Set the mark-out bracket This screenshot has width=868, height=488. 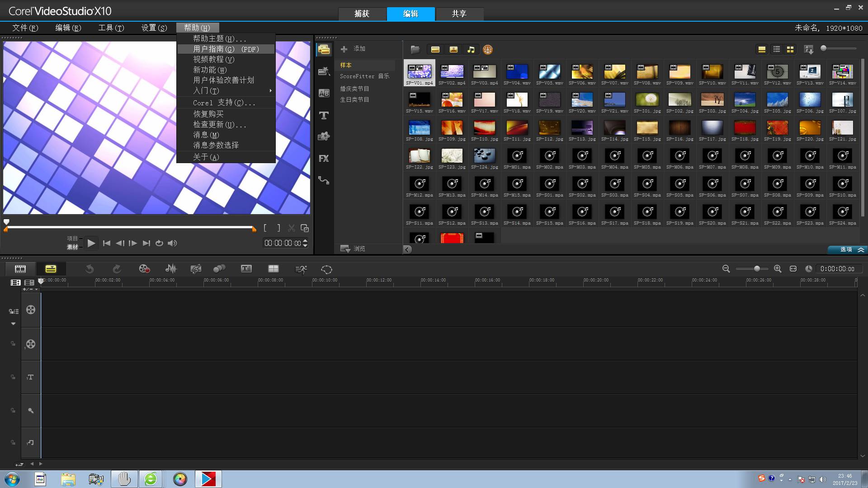tap(278, 228)
